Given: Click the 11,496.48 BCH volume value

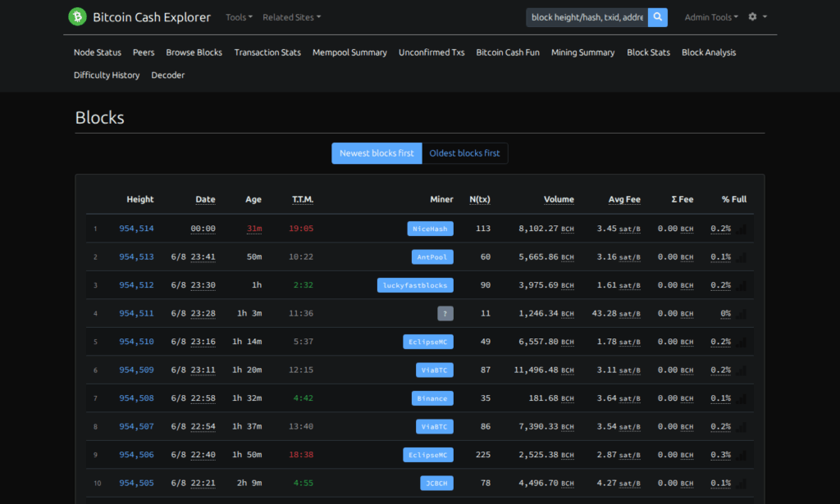Looking at the screenshot, I should coord(544,370).
